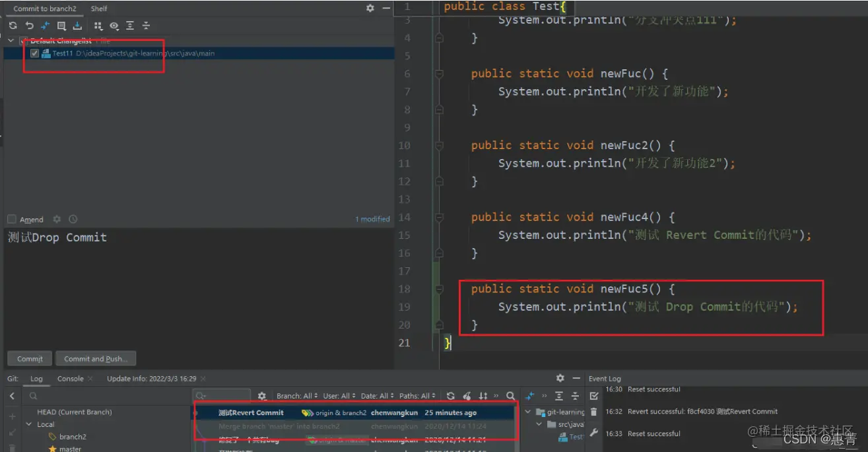The image size is (868, 452).
Task: Toggle the Default Changelist checkbox
Action: pos(24,41)
